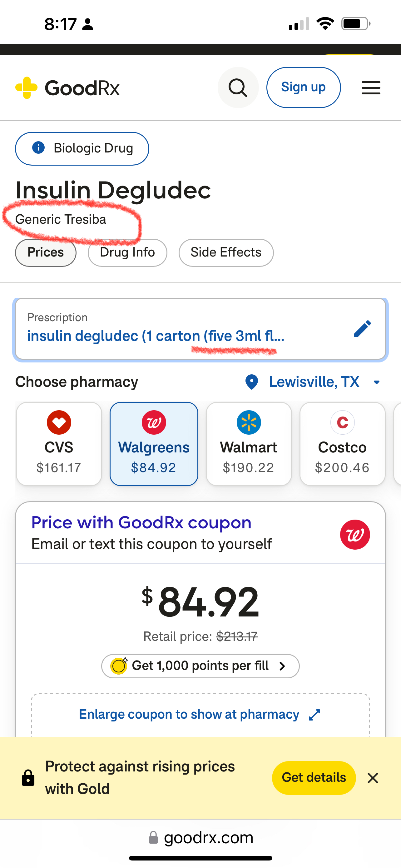Open the hamburger menu
Viewport: 401px width, 868px height.
(x=371, y=87)
